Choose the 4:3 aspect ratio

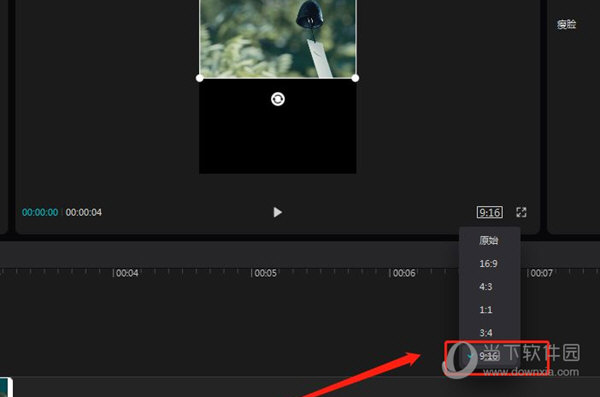[486, 287]
